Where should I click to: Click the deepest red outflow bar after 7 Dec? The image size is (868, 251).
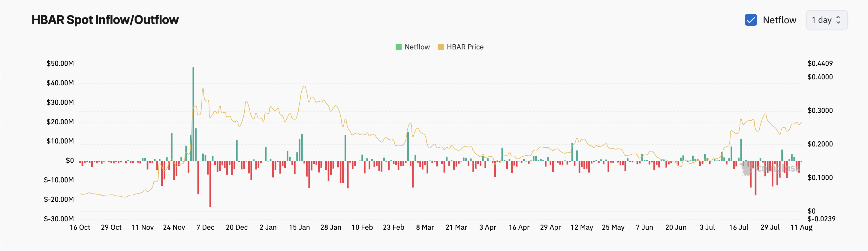210,184
